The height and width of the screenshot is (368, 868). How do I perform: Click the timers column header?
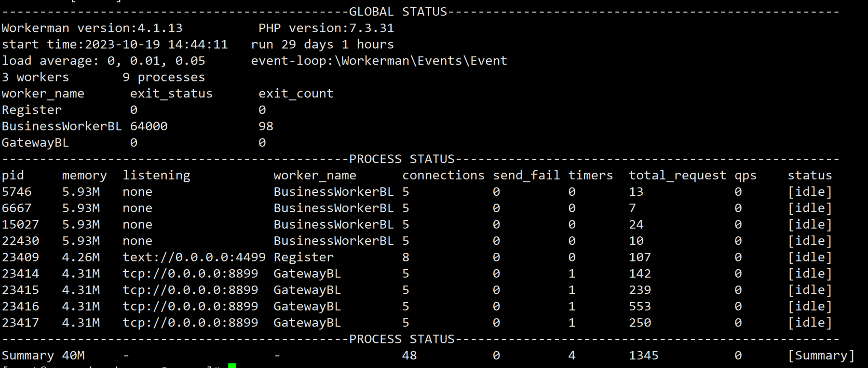(x=590, y=176)
